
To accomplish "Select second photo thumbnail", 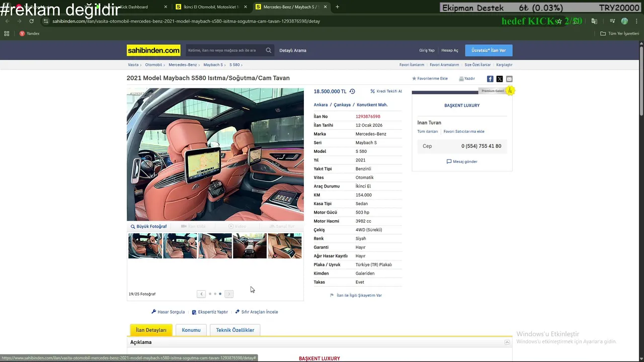I will (x=180, y=246).
